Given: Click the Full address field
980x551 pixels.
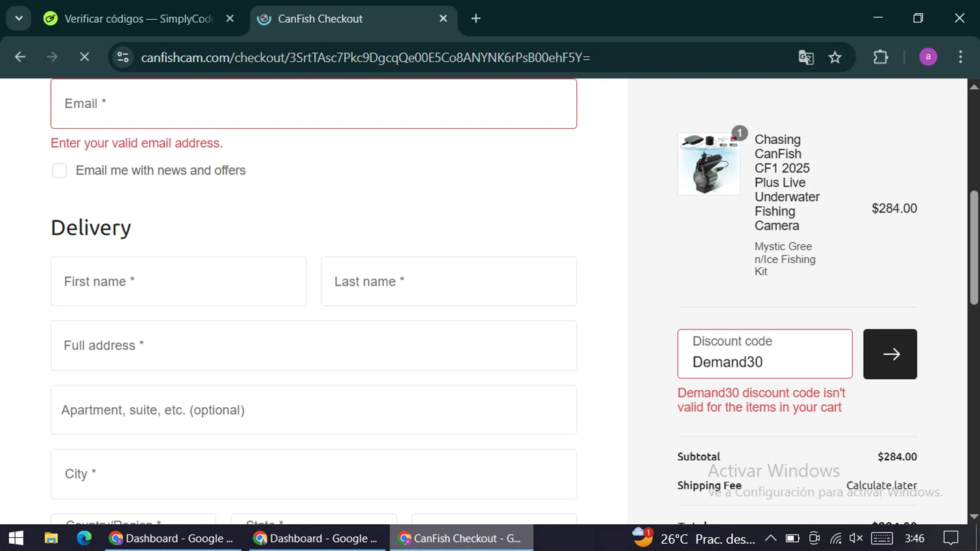Looking at the screenshot, I should 314,346.
